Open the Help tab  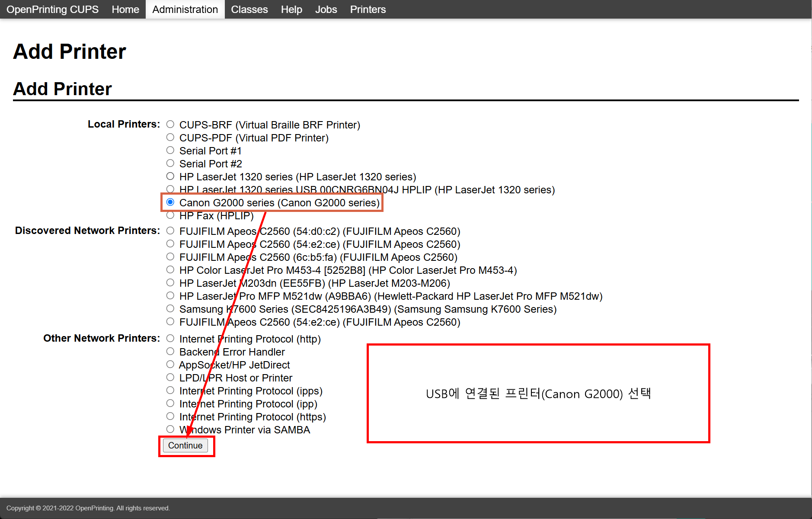[x=291, y=10]
